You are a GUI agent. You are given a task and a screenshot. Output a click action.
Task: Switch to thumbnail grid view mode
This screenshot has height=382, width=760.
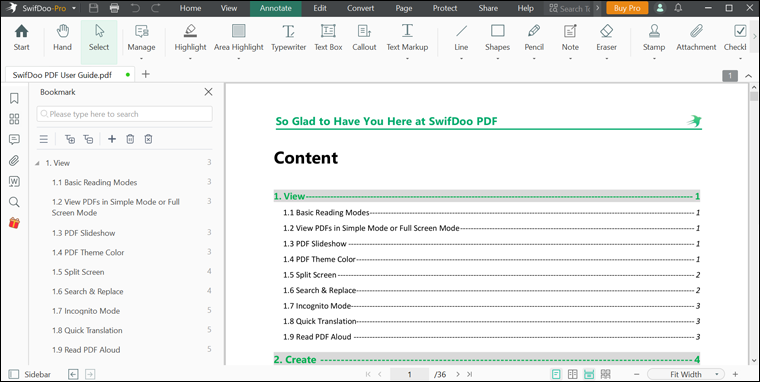[605, 374]
